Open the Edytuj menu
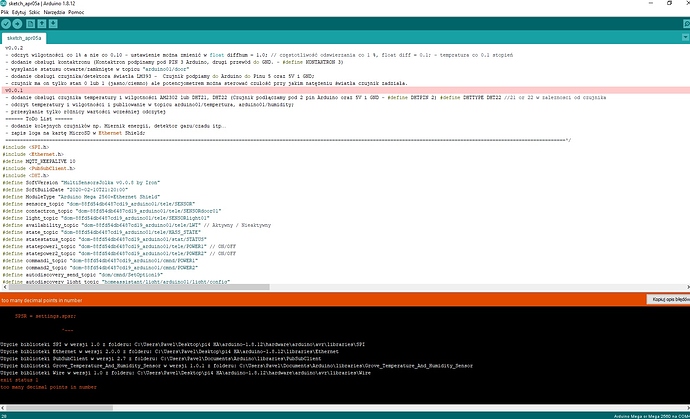The image size is (690, 419). pyautogui.click(x=19, y=12)
